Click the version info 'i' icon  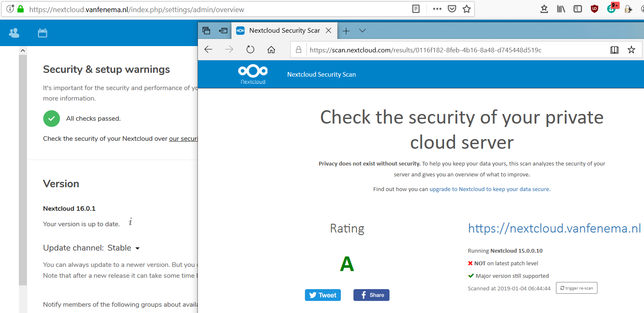click(130, 222)
